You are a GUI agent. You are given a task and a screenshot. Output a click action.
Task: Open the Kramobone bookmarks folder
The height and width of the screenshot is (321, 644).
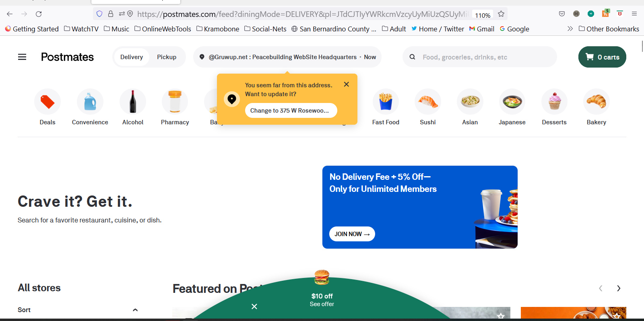point(218,29)
